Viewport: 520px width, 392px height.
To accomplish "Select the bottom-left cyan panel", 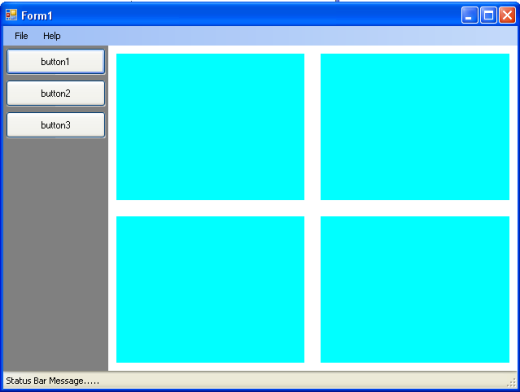I will pyautogui.click(x=210, y=289).
